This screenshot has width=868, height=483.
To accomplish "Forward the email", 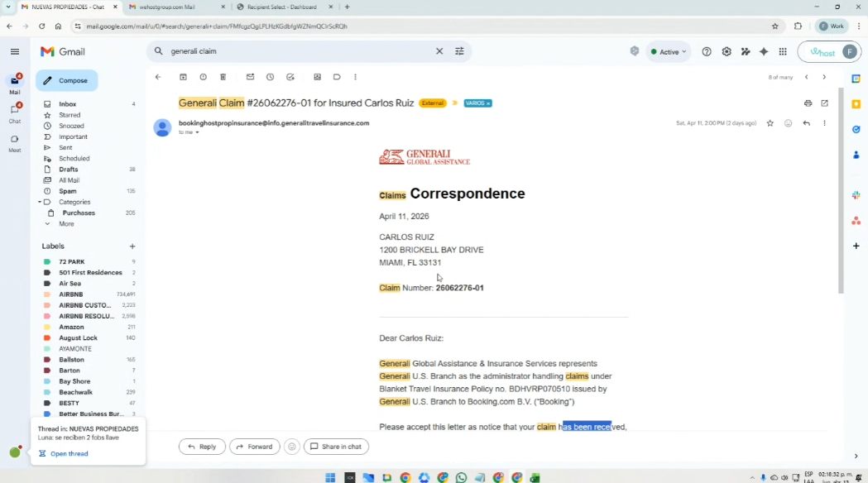I will click(x=255, y=447).
